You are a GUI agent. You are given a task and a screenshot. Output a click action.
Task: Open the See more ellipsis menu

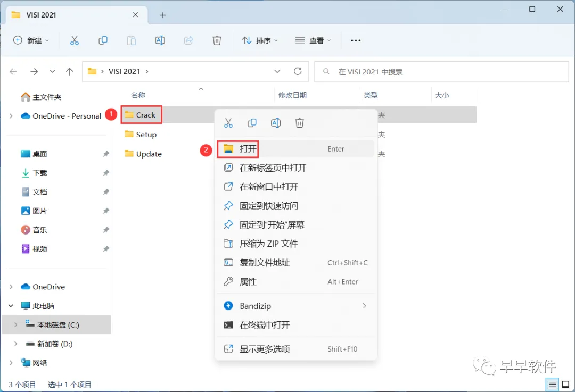[x=356, y=40]
